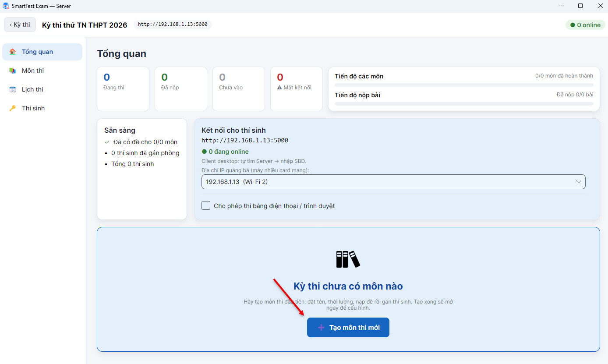Click the key icon beside Thí sinh
Image resolution: width=608 pixels, height=364 pixels.
[x=13, y=108]
